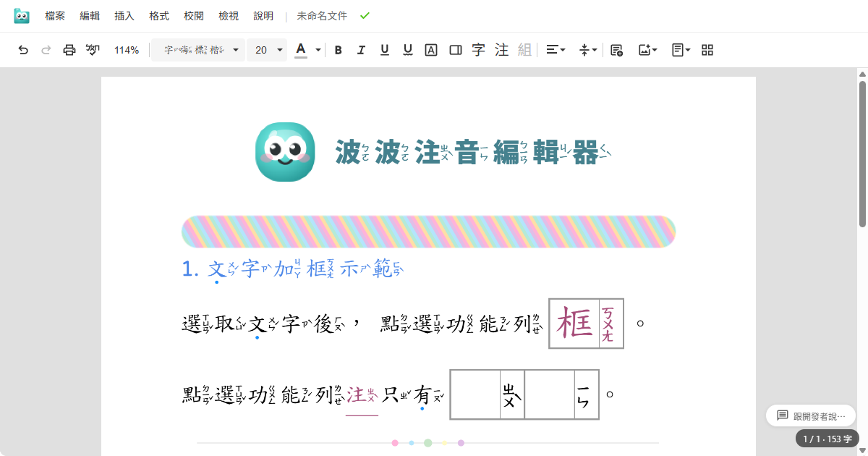Print the document

coord(69,50)
